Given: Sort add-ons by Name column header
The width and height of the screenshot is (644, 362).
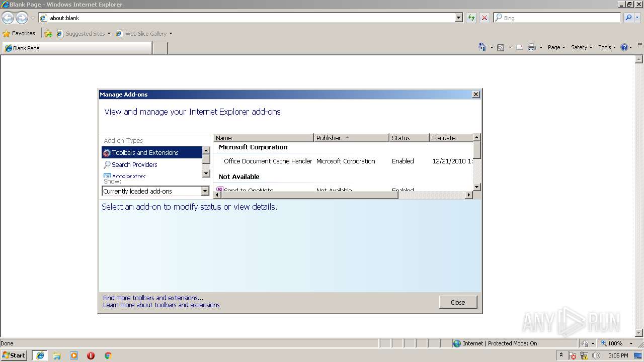Looking at the screenshot, I should [264, 138].
